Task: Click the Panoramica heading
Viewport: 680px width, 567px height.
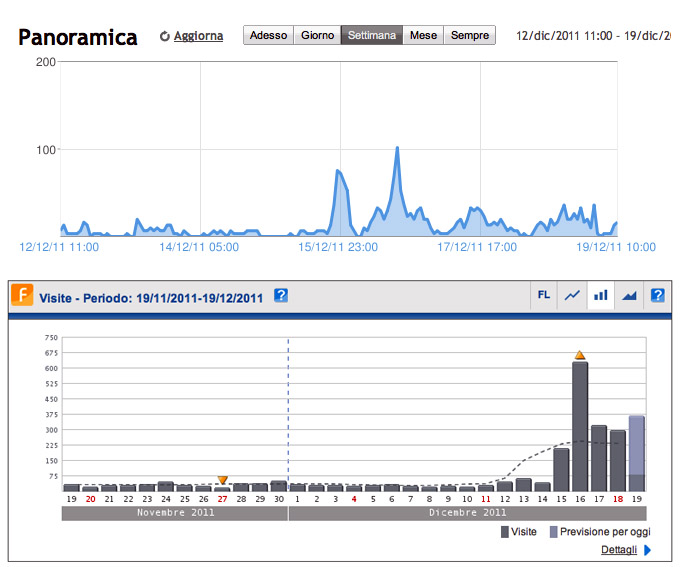Action: coord(78,37)
